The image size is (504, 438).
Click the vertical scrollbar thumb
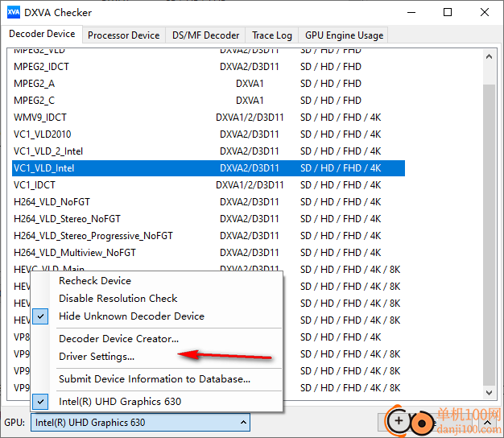click(489, 234)
